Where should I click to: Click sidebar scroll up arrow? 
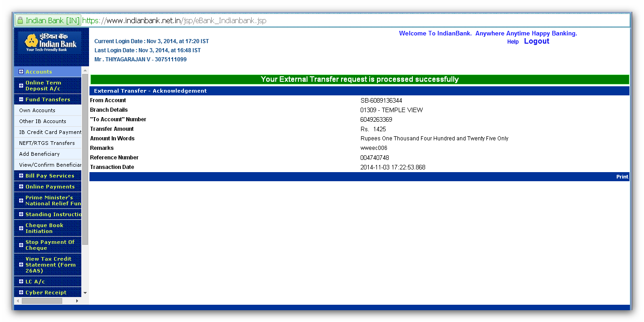85,70
